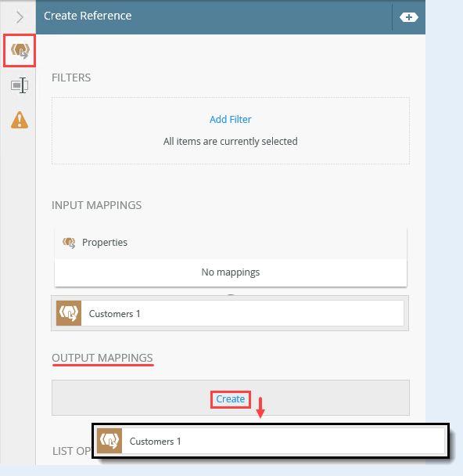
Task: Click the Properties icon in Input Mappings
Action: pyautogui.click(x=69, y=243)
